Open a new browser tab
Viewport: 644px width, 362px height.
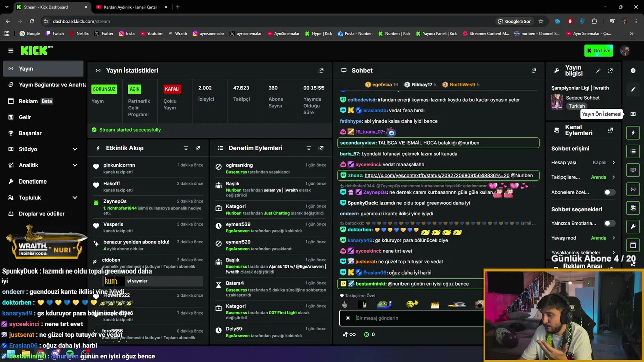tap(178, 7)
